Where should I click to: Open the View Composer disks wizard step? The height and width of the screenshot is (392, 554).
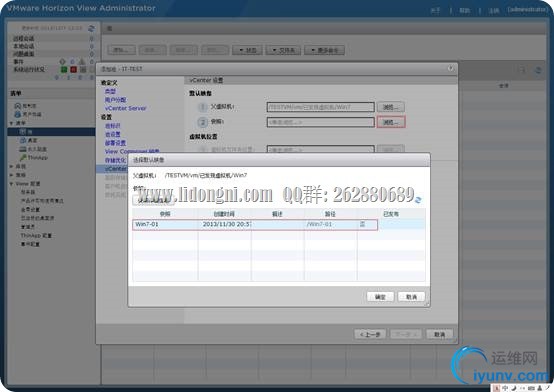[x=132, y=151]
